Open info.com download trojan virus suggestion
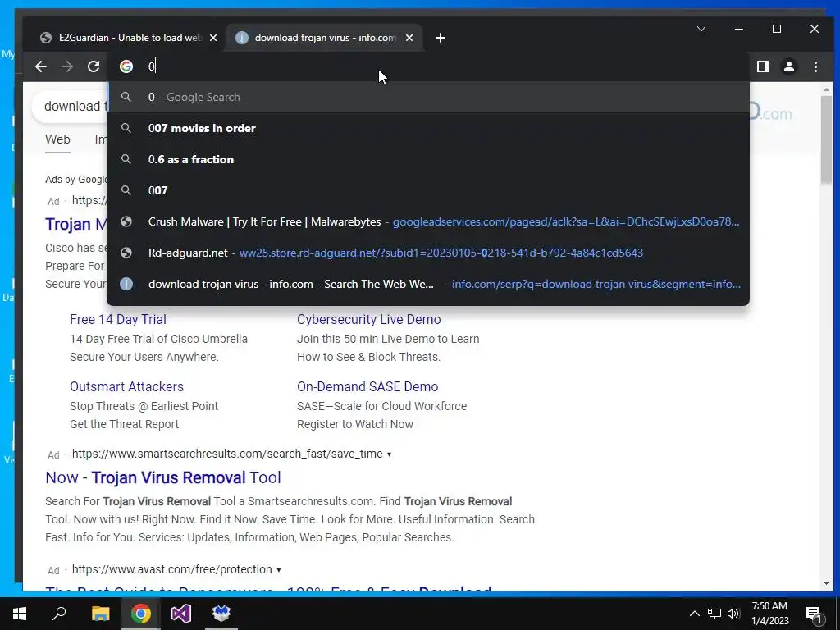 click(x=428, y=284)
